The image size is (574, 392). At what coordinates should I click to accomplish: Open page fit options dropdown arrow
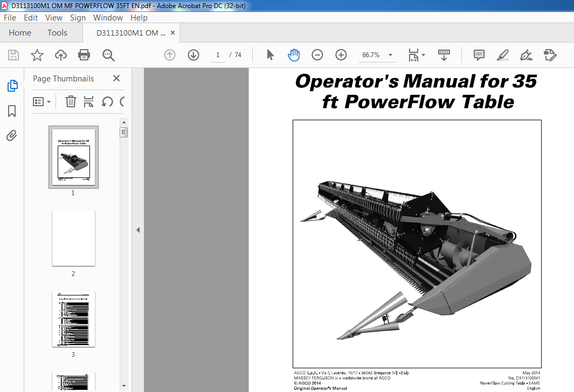click(424, 55)
